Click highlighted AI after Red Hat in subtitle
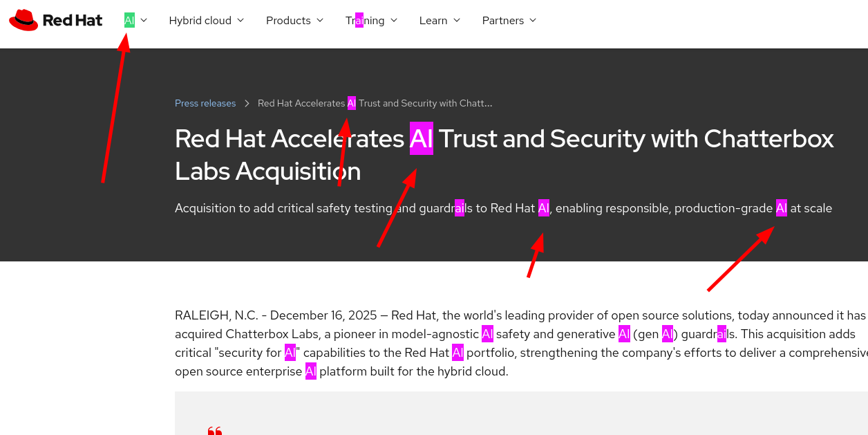Image resolution: width=868 pixels, height=435 pixels. point(544,207)
